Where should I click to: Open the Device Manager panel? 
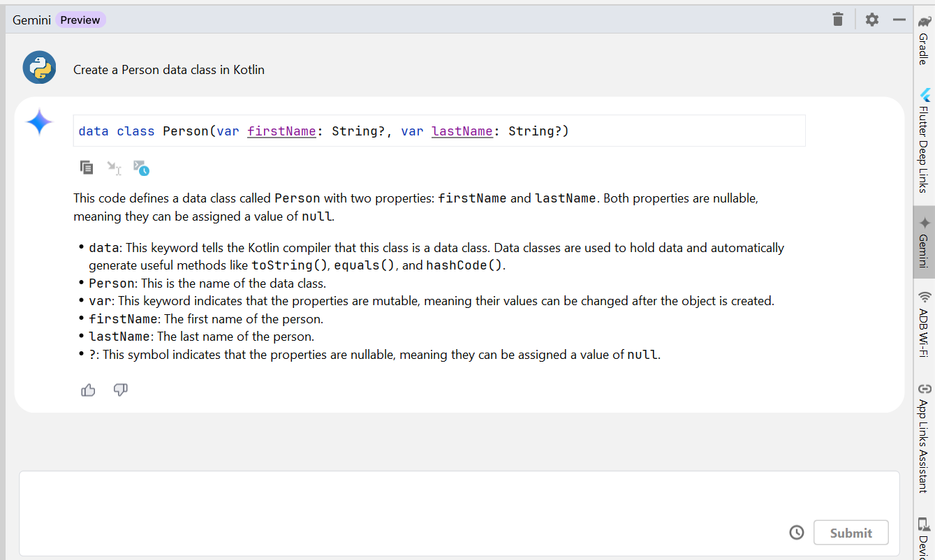[x=926, y=545]
